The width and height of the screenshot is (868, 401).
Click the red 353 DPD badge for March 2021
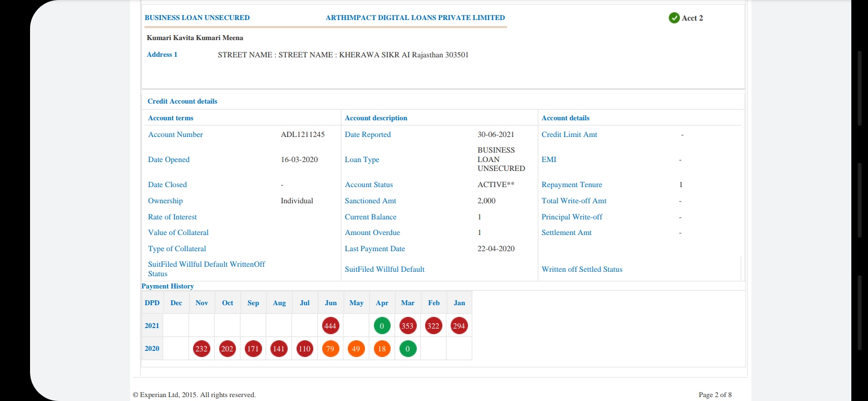pyautogui.click(x=408, y=326)
